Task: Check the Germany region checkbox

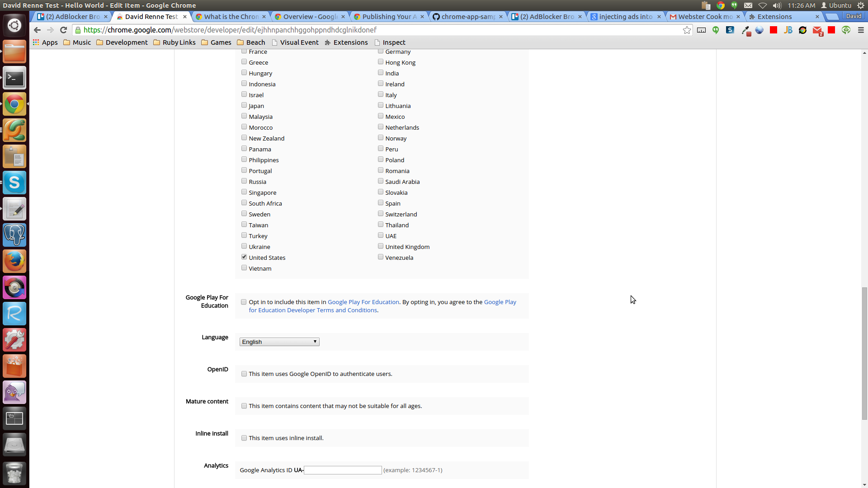Action: point(381,52)
